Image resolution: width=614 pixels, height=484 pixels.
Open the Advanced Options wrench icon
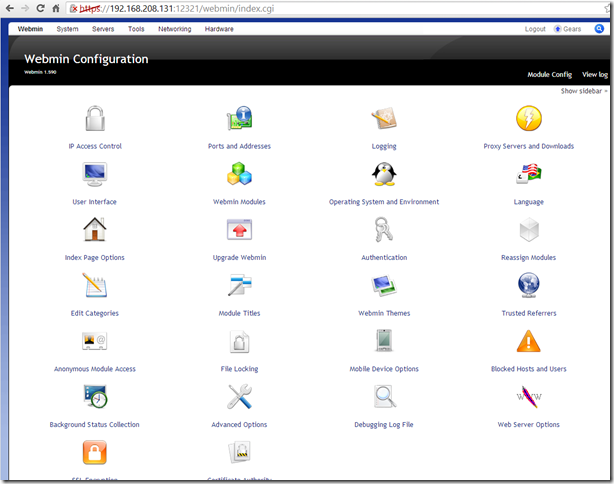pyautogui.click(x=239, y=397)
